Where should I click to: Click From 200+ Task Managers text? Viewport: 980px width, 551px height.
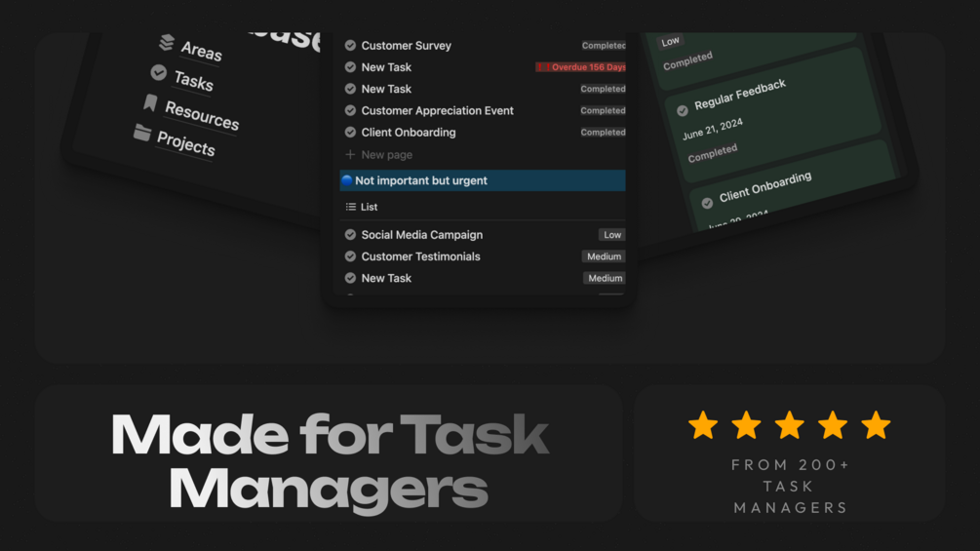coord(790,486)
